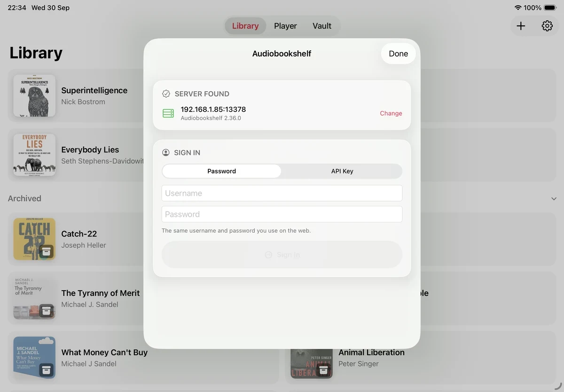Dismiss the Audiobookshelf dialog with Done
The width and height of the screenshot is (564, 392).
[399, 54]
